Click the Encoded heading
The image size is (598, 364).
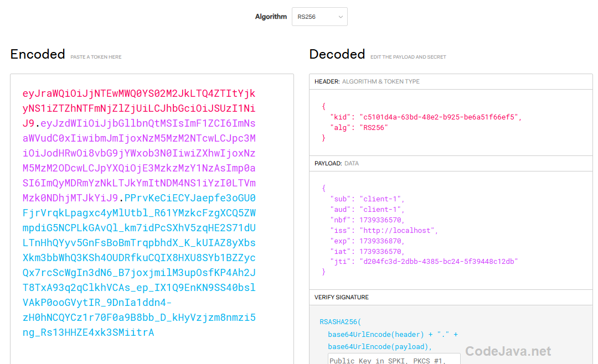point(38,54)
